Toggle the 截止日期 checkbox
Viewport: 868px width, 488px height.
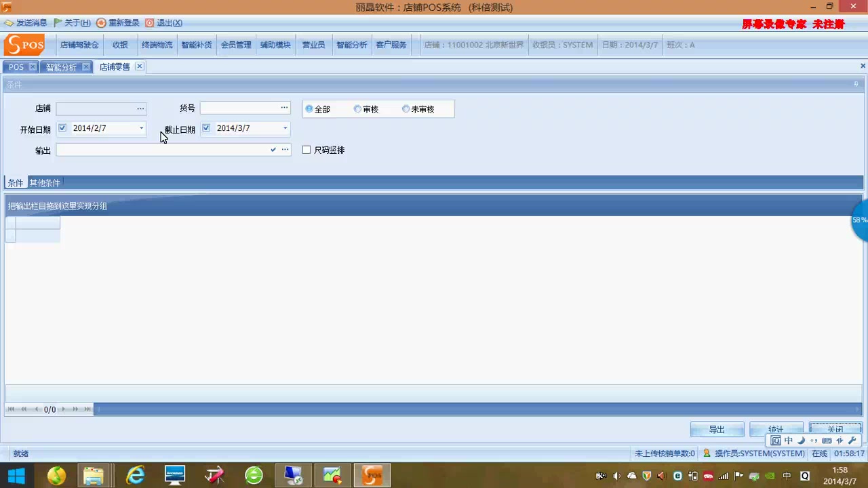[x=206, y=128]
